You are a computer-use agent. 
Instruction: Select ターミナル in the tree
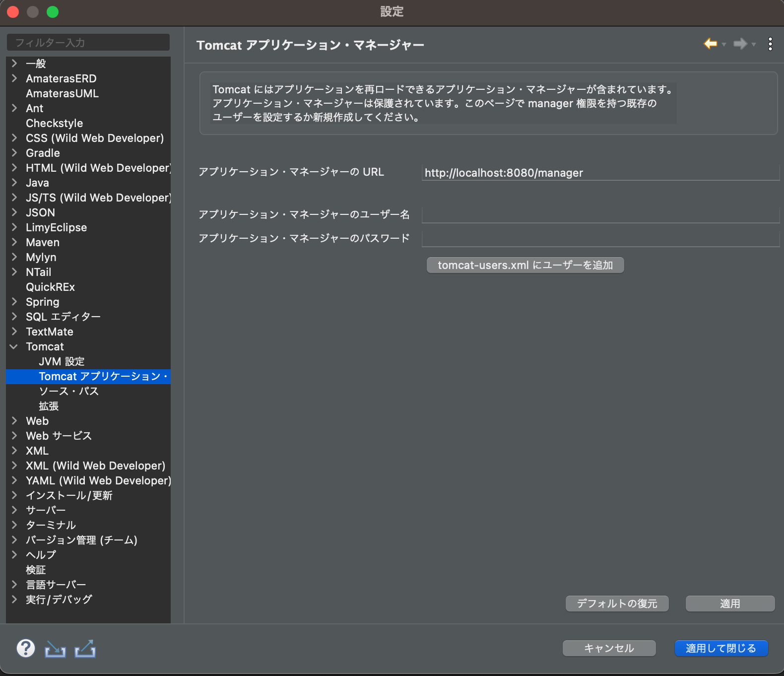[51, 525]
